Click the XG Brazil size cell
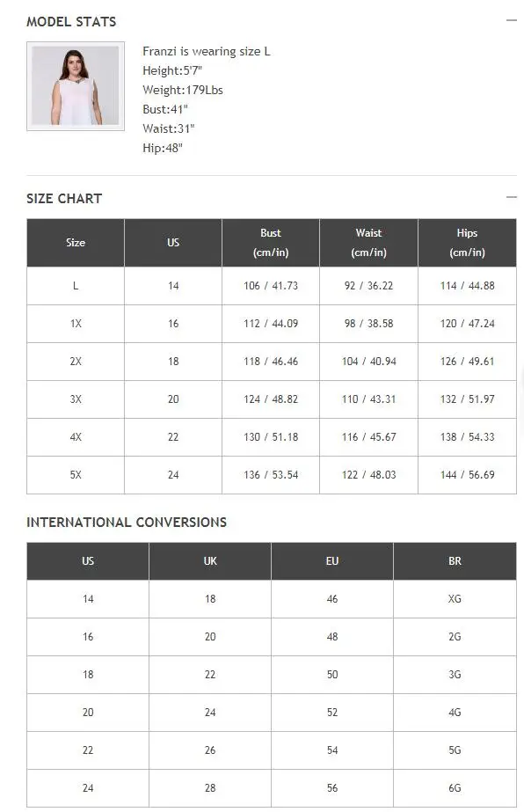524x812 pixels. pyautogui.click(x=455, y=599)
